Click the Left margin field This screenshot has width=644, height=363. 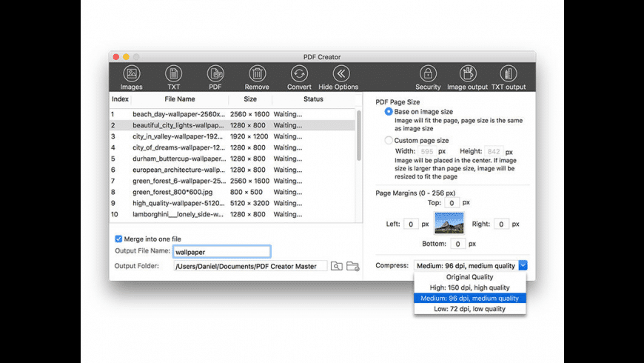pos(411,224)
